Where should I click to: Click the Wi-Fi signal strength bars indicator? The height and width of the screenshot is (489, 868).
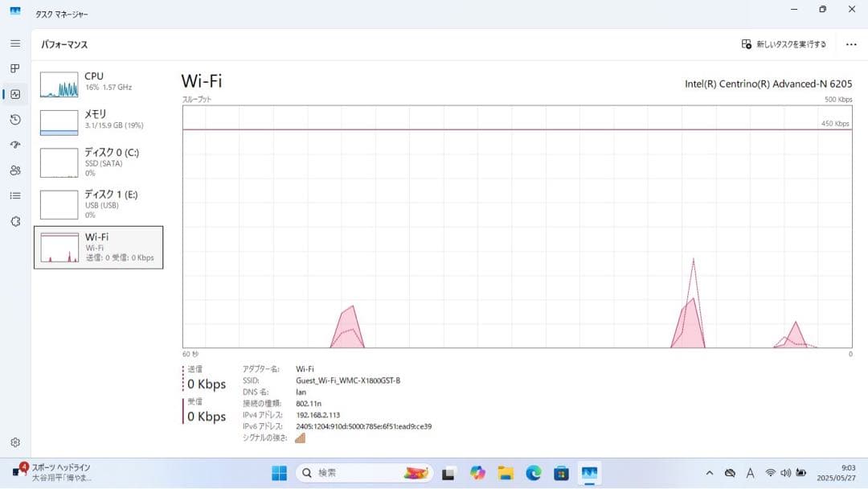[300, 438]
